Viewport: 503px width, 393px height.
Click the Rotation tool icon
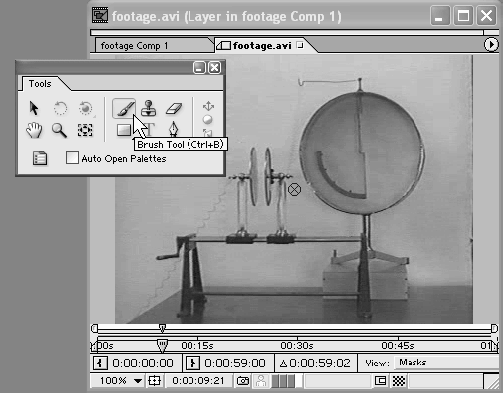[60, 108]
